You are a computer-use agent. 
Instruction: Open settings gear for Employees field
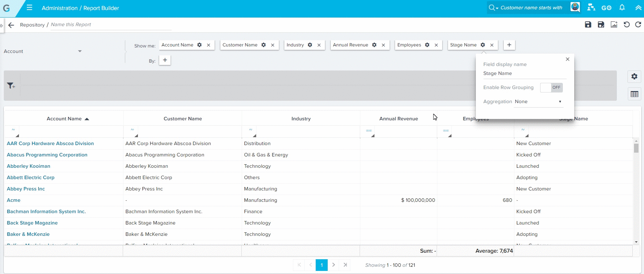click(427, 45)
